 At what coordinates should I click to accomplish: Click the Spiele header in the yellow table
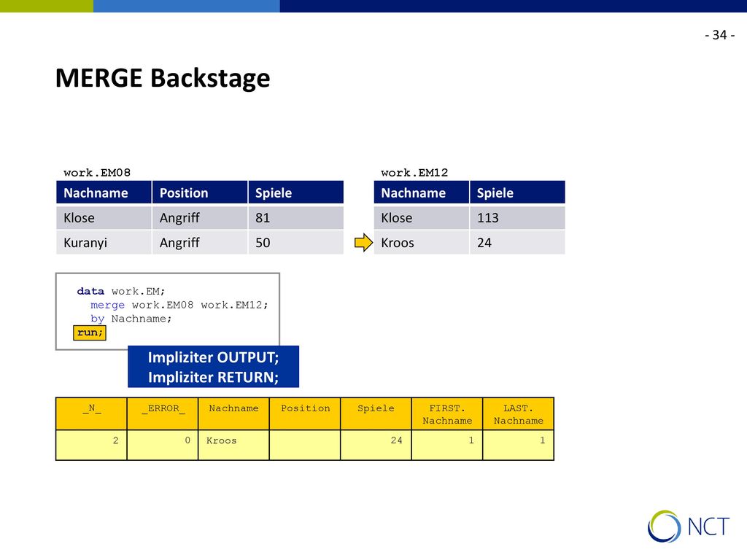376,414
